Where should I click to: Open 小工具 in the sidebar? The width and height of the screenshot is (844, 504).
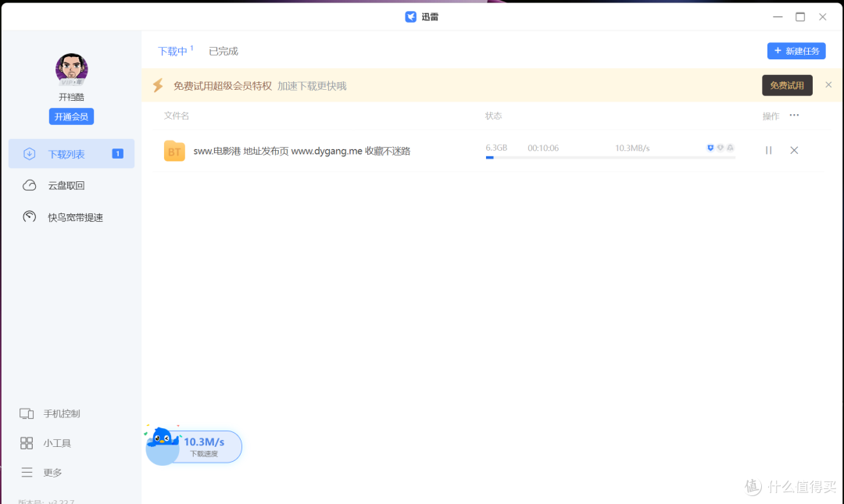click(x=57, y=443)
